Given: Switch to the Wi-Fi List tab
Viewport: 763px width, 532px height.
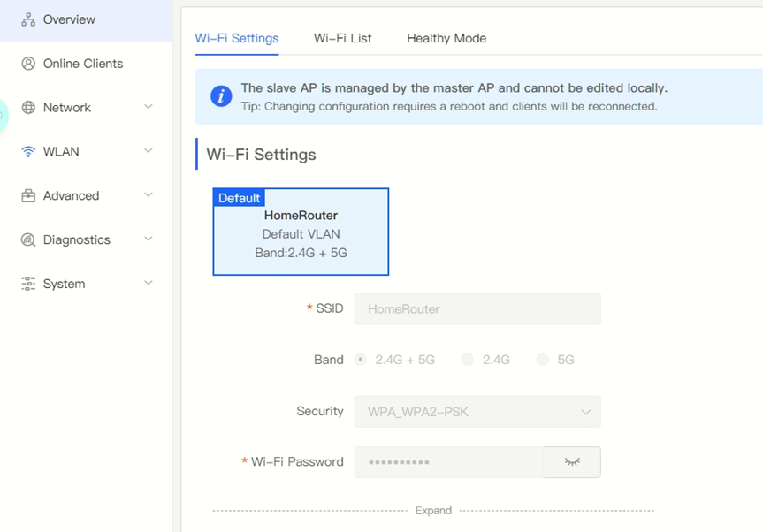Looking at the screenshot, I should (x=342, y=38).
